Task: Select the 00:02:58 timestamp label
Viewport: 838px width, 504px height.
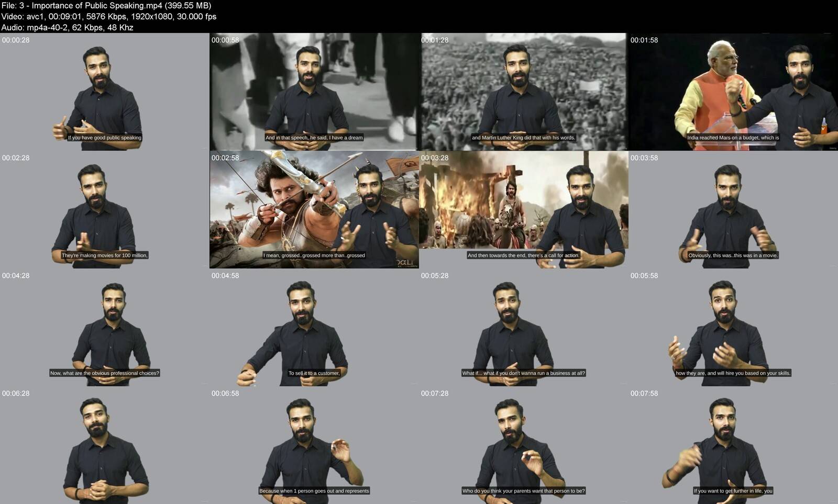Action: (225, 158)
